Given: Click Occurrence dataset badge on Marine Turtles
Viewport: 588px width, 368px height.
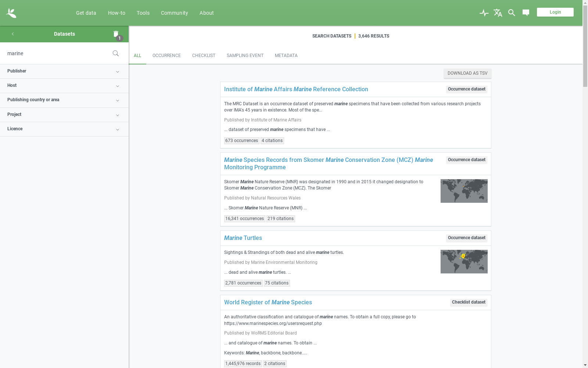Looking at the screenshot, I should (x=467, y=238).
